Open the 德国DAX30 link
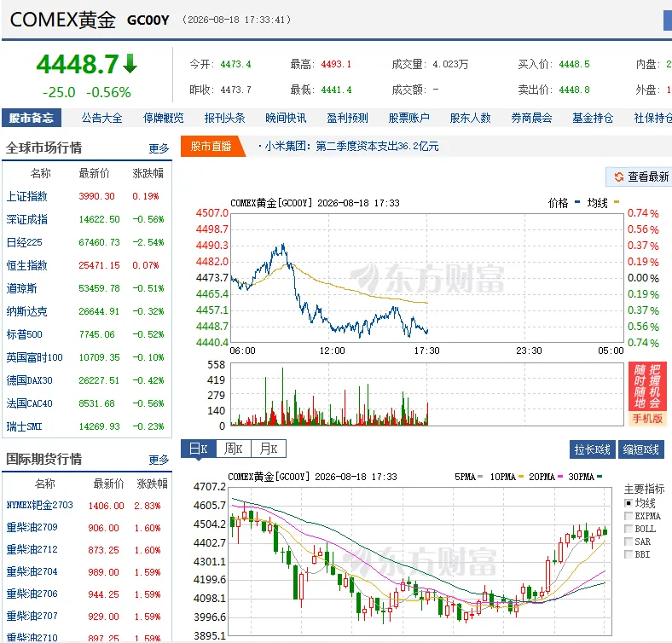The image size is (672, 643). click(x=29, y=380)
